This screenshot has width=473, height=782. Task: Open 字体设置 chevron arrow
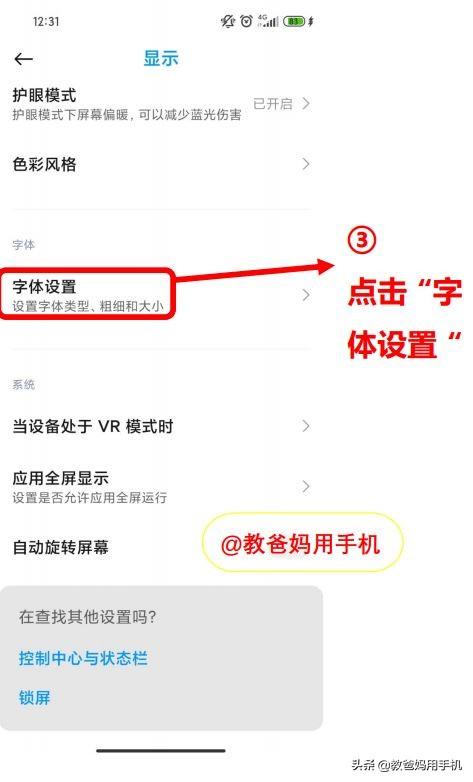coord(306,295)
